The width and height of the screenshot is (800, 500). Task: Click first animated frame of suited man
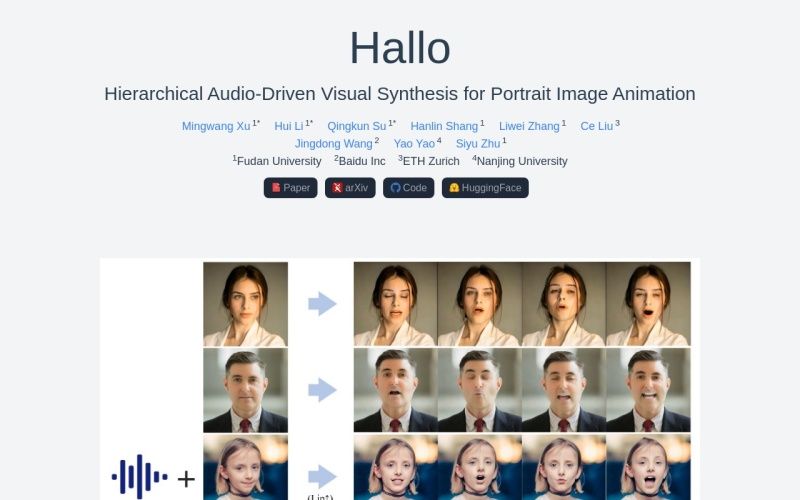(x=395, y=390)
